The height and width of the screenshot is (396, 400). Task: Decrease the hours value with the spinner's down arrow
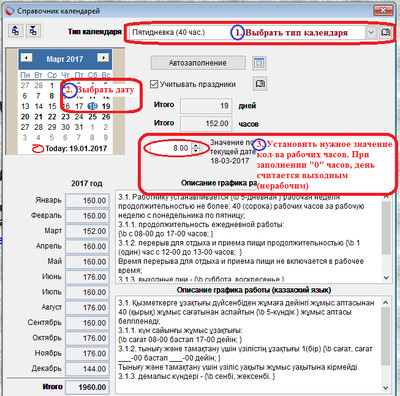[196, 151]
